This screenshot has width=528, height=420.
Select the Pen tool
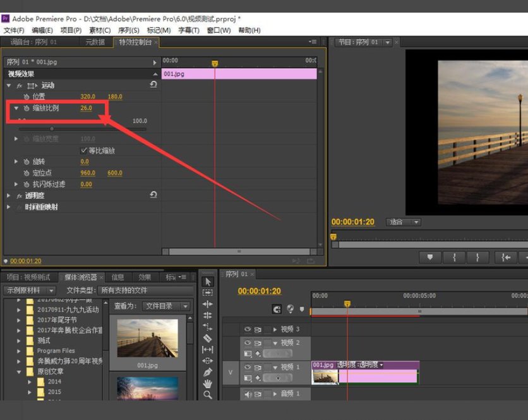(x=208, y=372)
